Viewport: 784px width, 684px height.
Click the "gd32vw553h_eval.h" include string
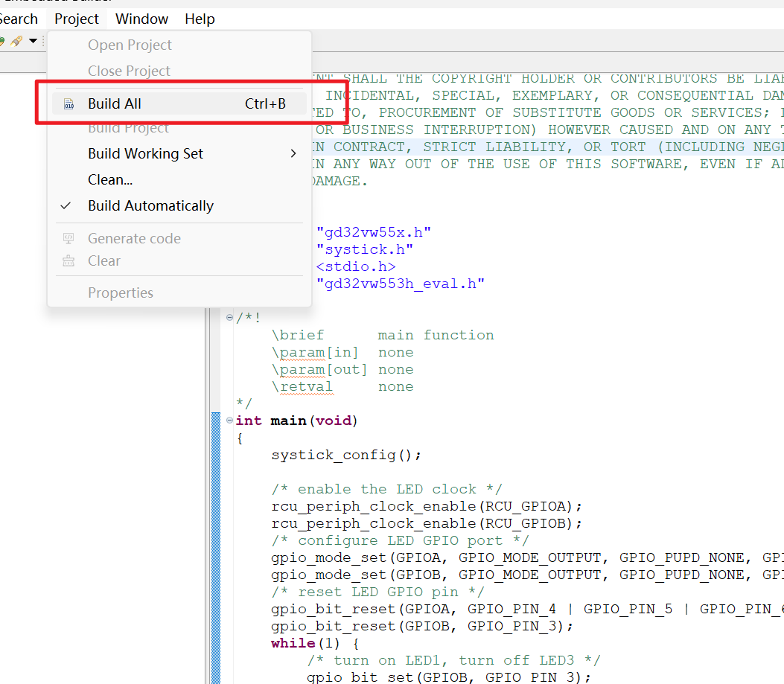(x=400, y=284)
